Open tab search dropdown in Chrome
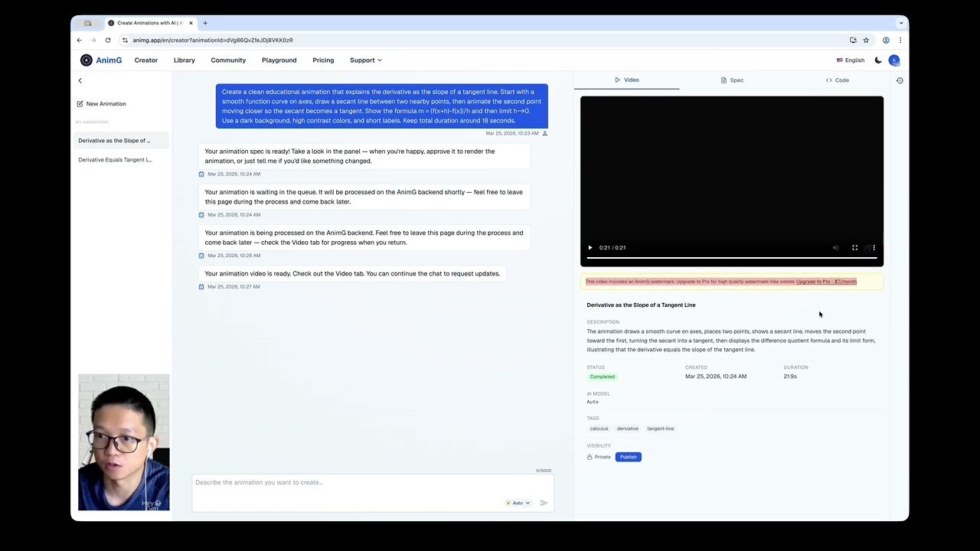 pos(900,23)
